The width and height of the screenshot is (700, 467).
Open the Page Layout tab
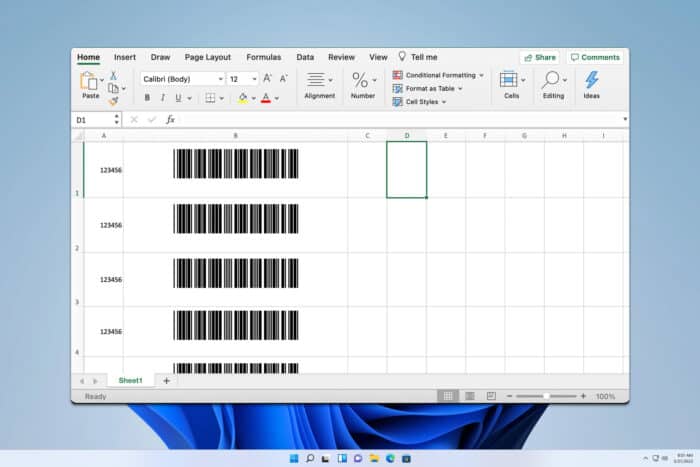(x=208, y=57)
